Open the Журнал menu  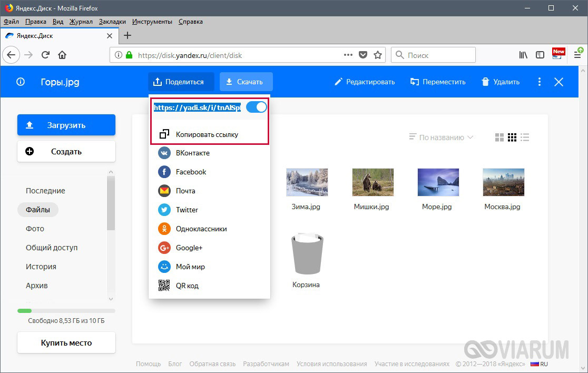point(81,22)
